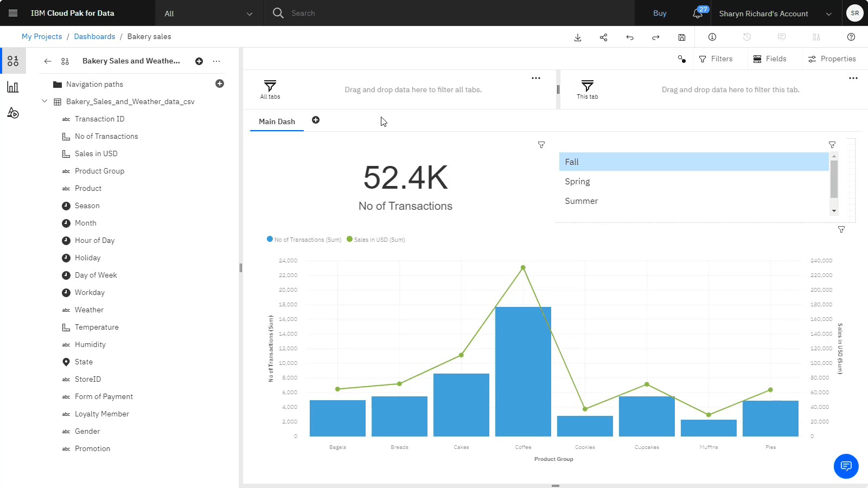Select the Product Group field
868x488 pixels.
pos(99,171)
